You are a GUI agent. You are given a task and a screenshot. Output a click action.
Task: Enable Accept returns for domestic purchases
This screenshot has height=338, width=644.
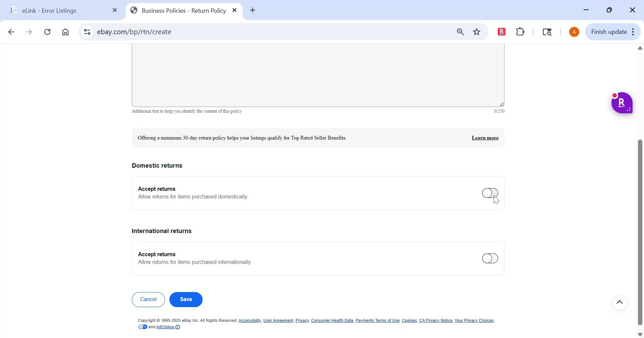click(x=490, y=193)
